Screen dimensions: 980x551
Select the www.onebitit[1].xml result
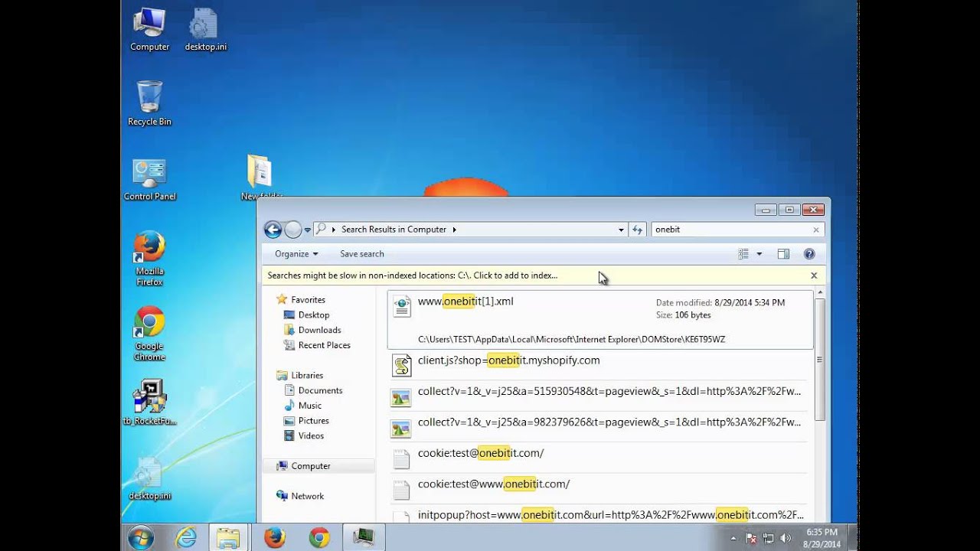tap(600, 320)
